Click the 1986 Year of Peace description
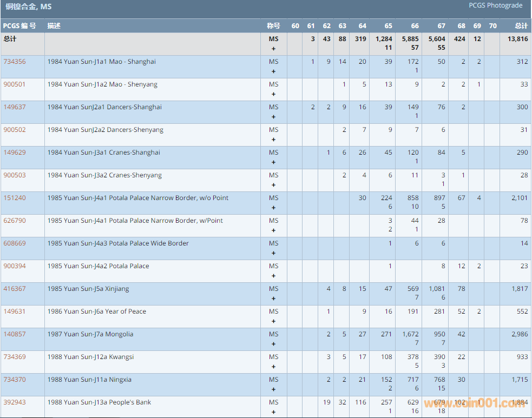 (x=96, y=311)
